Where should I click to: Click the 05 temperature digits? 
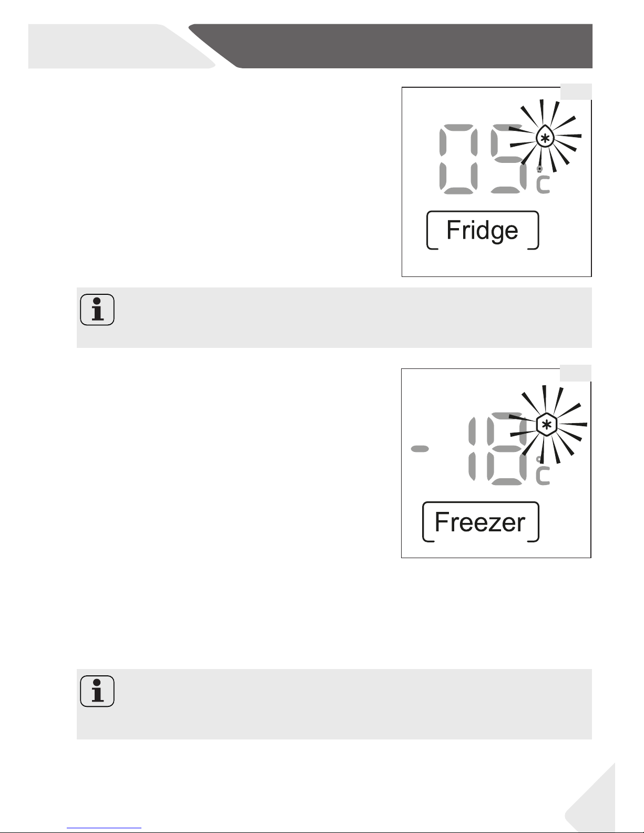(483, 159)
